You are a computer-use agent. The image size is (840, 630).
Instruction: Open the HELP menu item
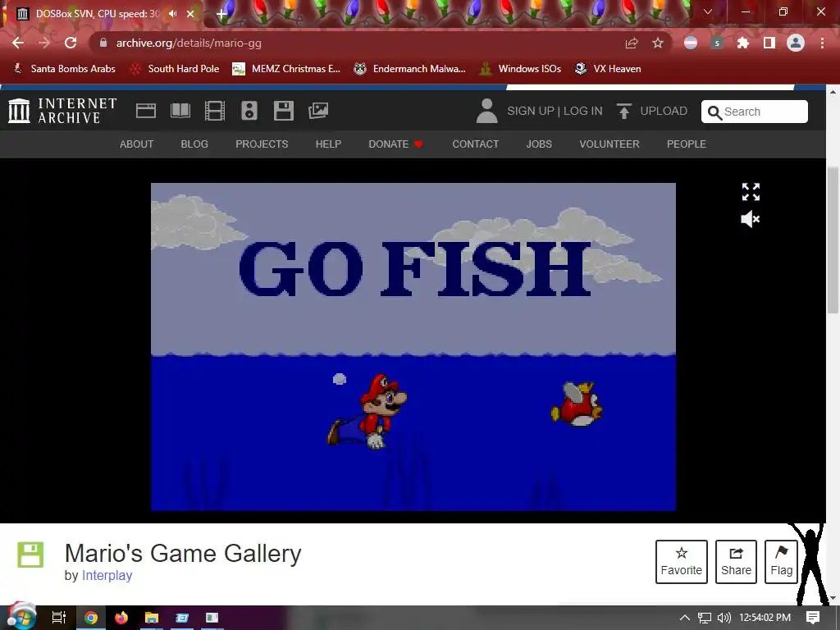pos(328,144)
